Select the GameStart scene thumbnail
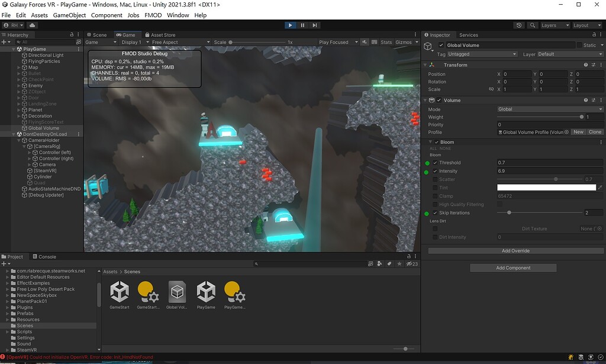The height and width of the screenshot is (364, 606). [120, 292]
